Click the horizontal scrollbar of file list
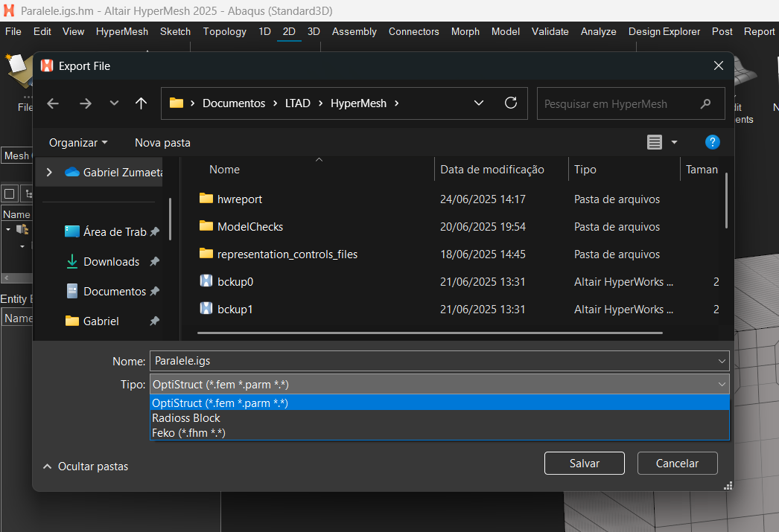This screenshot has width=779, height=532. 430,333
